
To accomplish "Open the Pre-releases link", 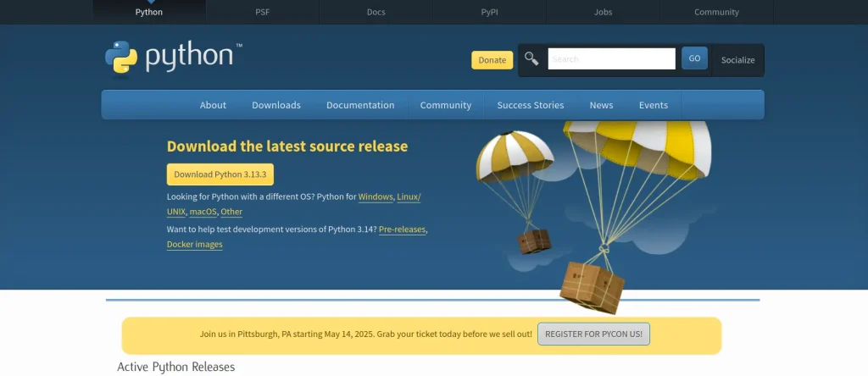I will 402,229.
